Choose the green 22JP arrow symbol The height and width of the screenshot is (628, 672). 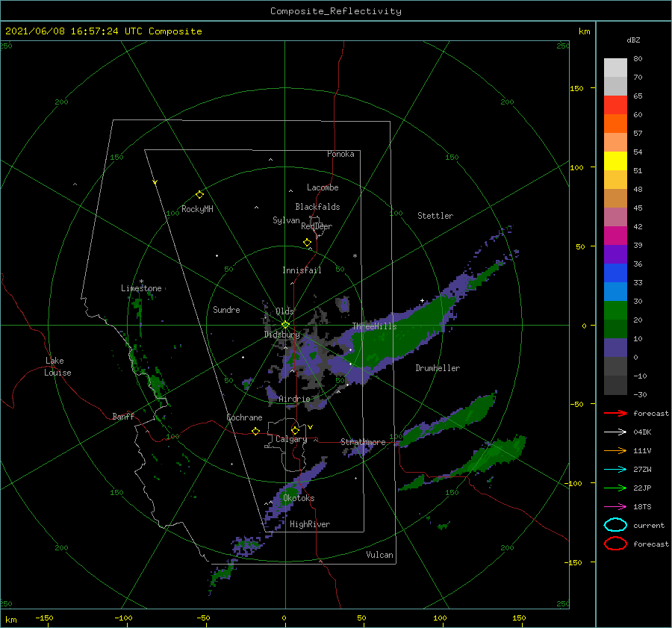tap(615, 488)
